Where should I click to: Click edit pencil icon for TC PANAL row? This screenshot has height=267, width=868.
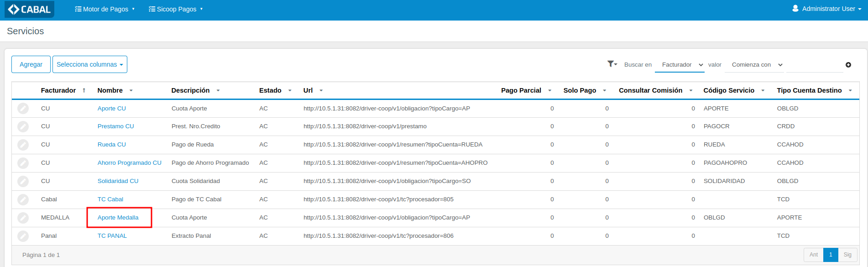click(23, 236)
